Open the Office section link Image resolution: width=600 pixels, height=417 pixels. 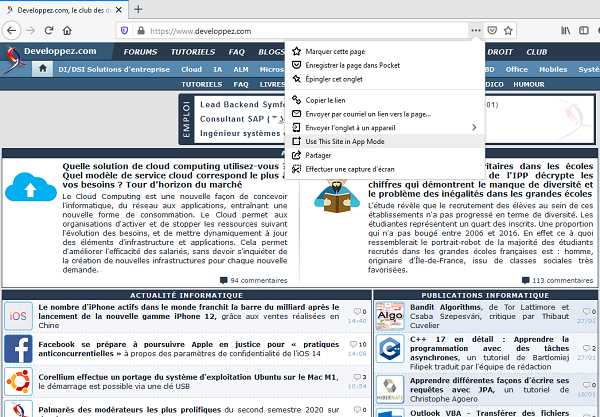click(517, 70)
